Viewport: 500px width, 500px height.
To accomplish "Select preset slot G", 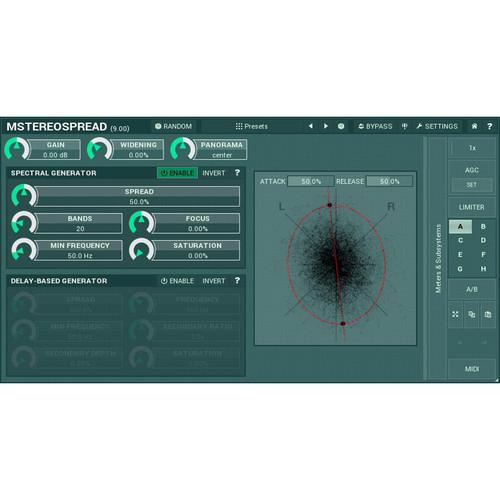I will point(460,269).
